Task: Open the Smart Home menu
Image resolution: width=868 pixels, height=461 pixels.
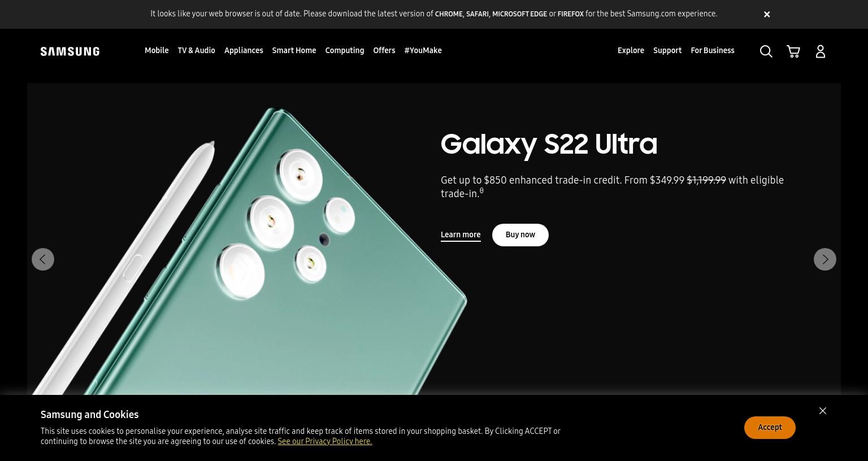Action: tap(294, 50)
